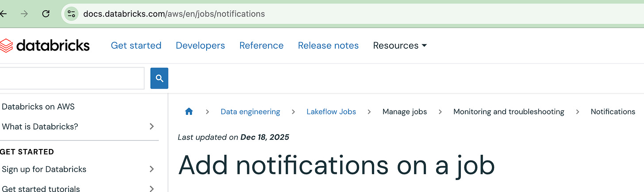This screenshot has height=192, width=644.
Task: Open site information icon in address bar
Action: pyautogui.click(x=71, y=14)
